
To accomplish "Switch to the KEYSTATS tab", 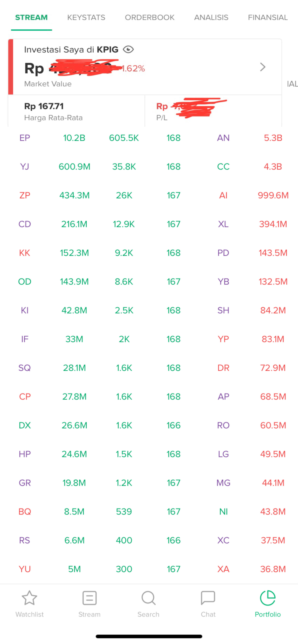I will tap(86, 17).
